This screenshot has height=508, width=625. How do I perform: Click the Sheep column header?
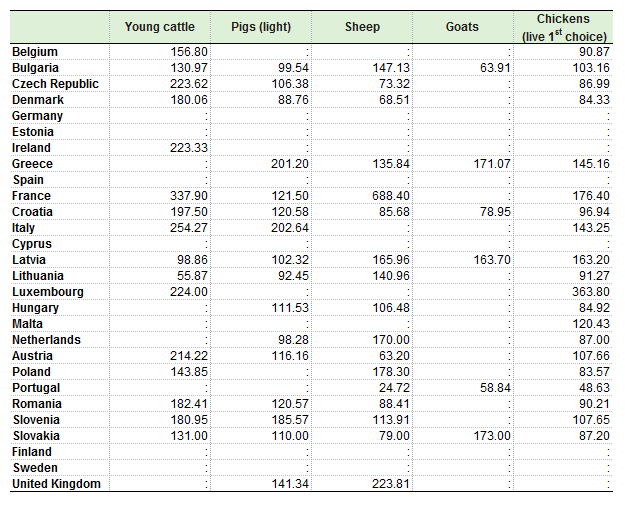pyautogui.click(x=362, y=27)
